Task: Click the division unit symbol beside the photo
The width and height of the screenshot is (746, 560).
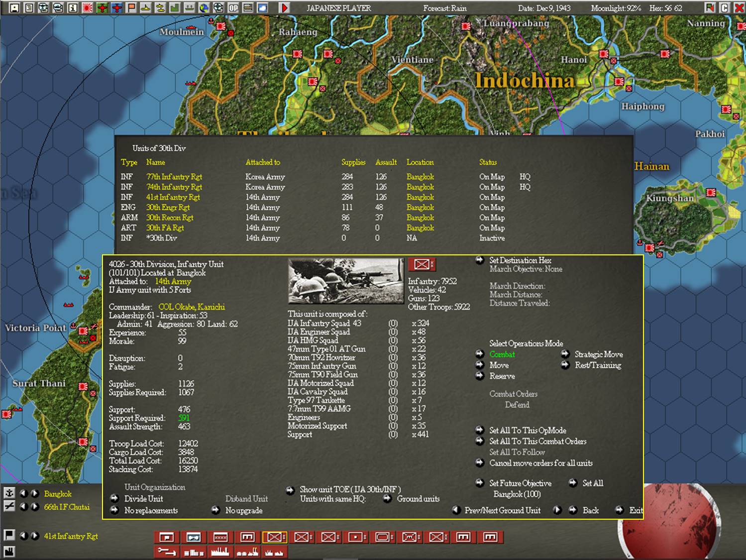Action: coord(422,264)
